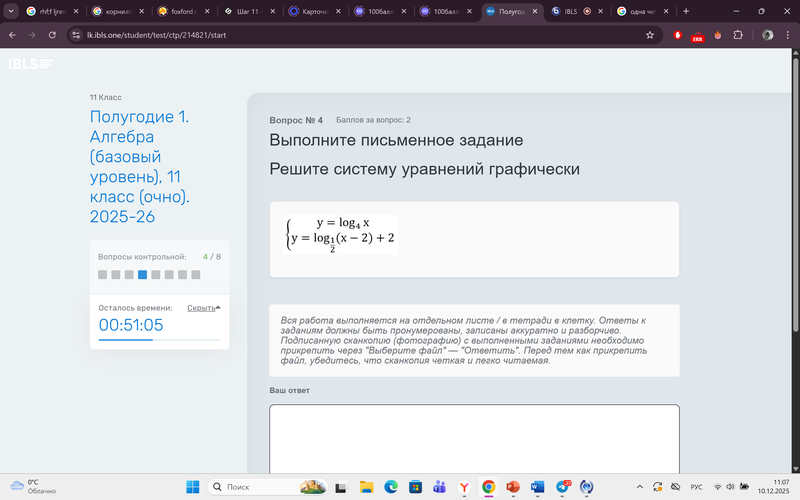Image resolution: width=800 pixels, height=500 pixels.
Task: Click the remaining time progress bar
Action: click(159, 341)
